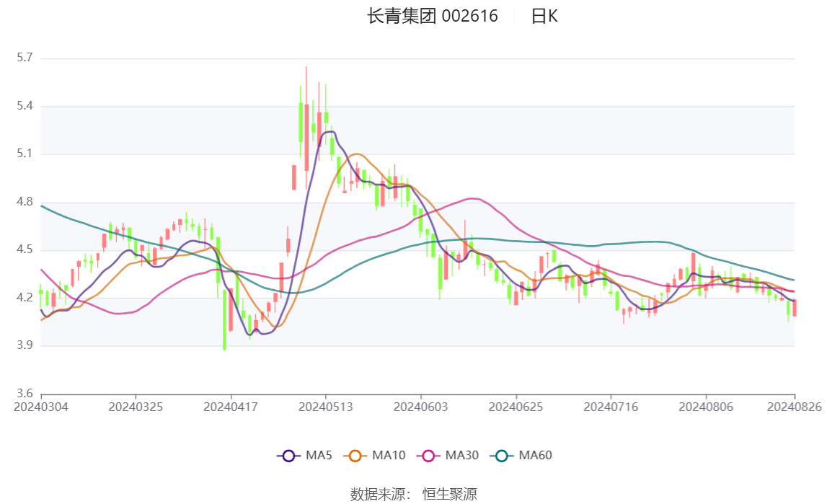The image size is (827, 504).
Task: Click the 20240304 date axis label
Action: point(40,407)
